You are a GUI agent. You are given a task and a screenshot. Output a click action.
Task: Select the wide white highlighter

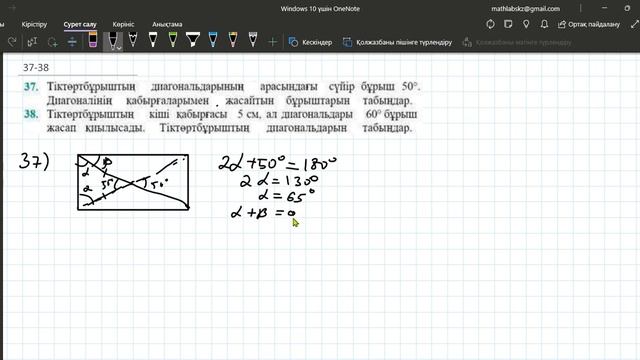[193, 40]
